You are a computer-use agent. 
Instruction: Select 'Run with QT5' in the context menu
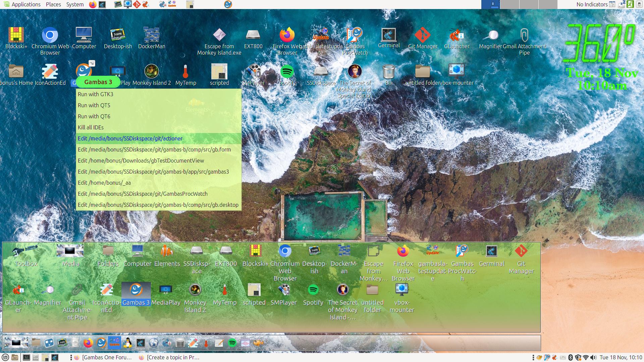(94, 105)
